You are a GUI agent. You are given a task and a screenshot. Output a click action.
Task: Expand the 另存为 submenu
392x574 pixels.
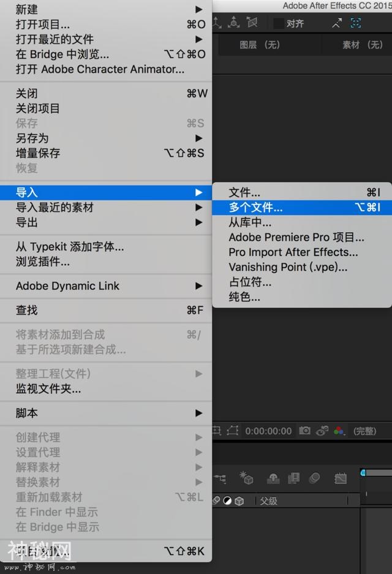(106, 138)
